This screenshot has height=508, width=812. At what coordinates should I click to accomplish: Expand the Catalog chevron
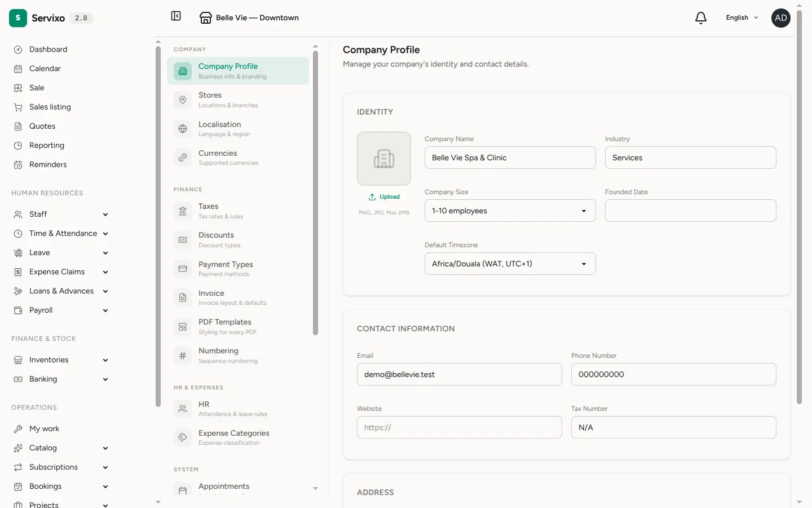[105, 448]
